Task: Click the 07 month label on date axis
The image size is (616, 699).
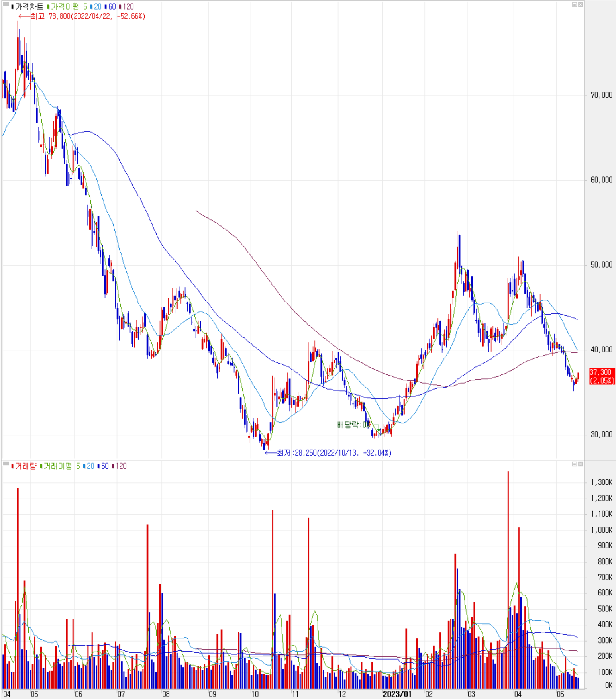Action: coord(121,694)
